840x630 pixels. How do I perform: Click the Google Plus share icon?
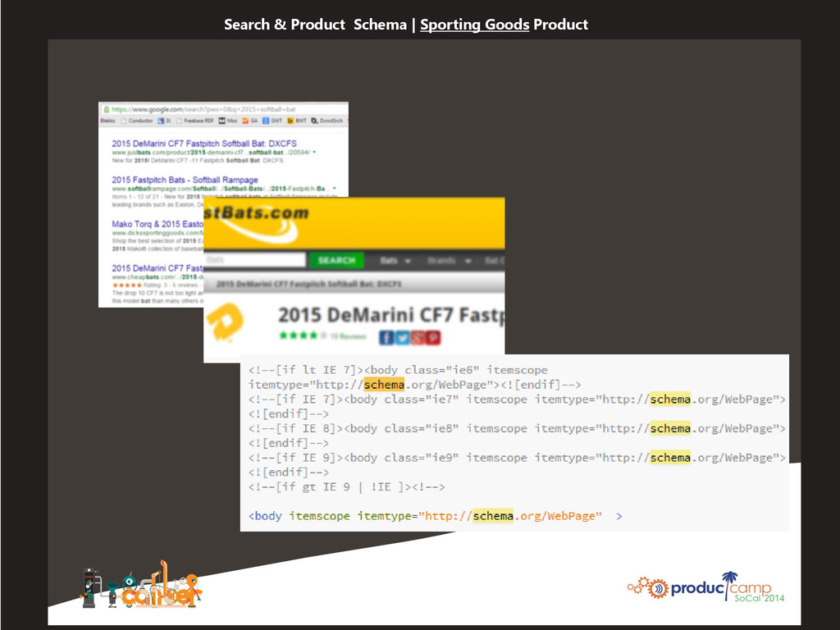[x=418, y=337]
